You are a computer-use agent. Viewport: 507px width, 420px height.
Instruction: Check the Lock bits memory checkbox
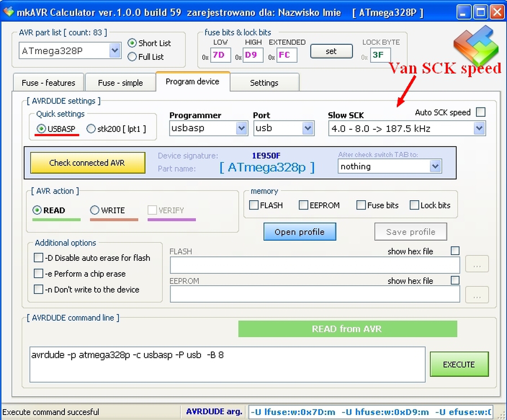(x=414, y=205)
